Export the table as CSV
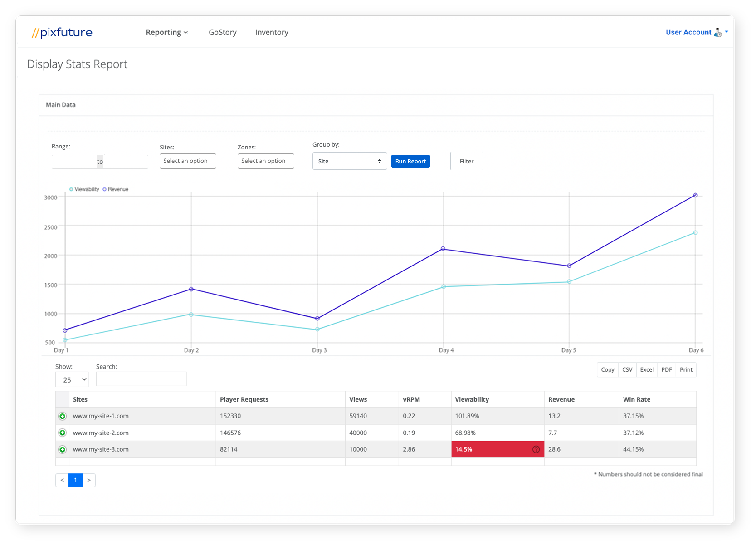756x546 pixels. (x=627, y=369)
